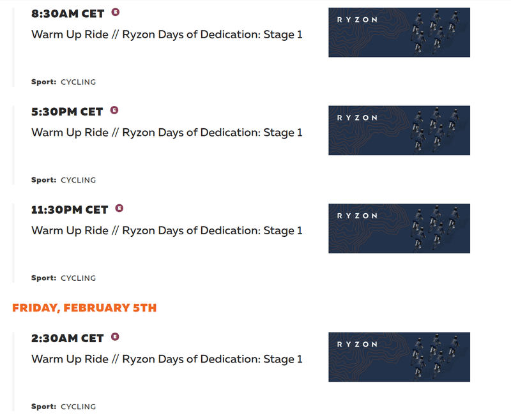Click the 2:30AM CET time heading
The height and width of the screenshot is (420, 511).
pyautogui.click(x=68, y=338)
